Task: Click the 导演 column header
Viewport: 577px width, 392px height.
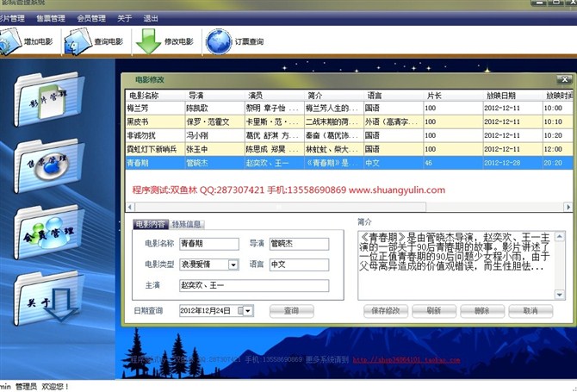Action: pyautogui.click(x=215, y=96)
